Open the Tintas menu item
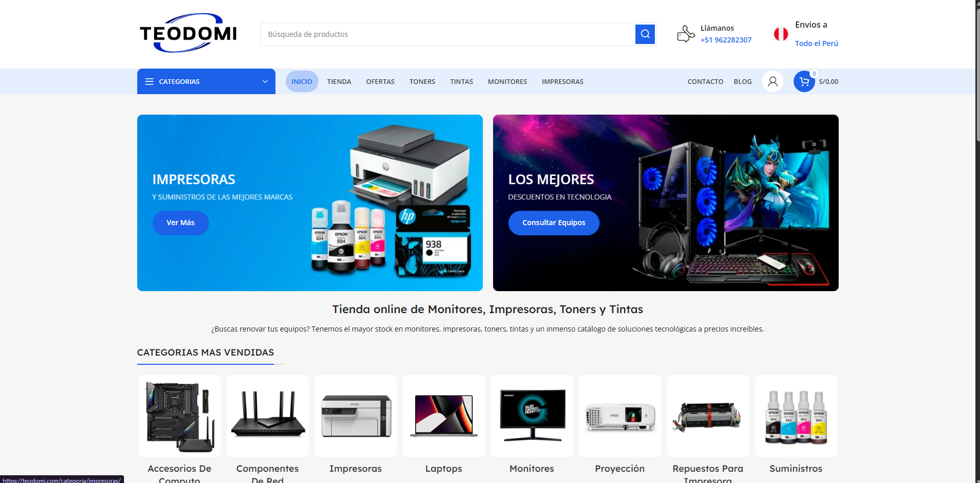This screenshot has width=980, height=483. tap(462, 81)
